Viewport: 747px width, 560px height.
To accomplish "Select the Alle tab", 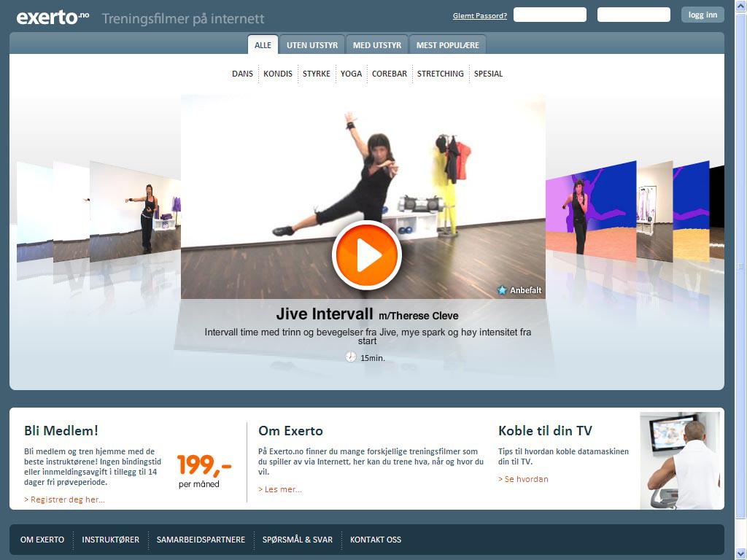I will (x=263, y=45).
